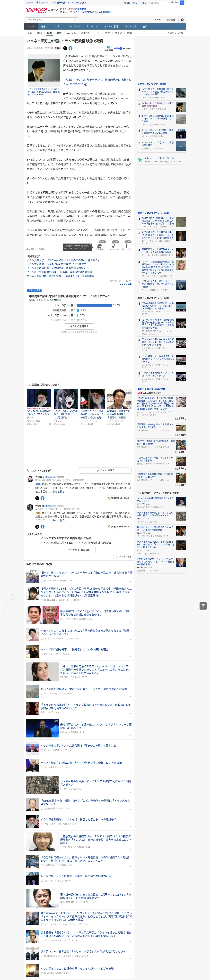The height and width of the screenshot is (980, 210).
Task: Click the Yahoo! JAPAN News logo
Action: pyautogui.click(x=42, y=10)
